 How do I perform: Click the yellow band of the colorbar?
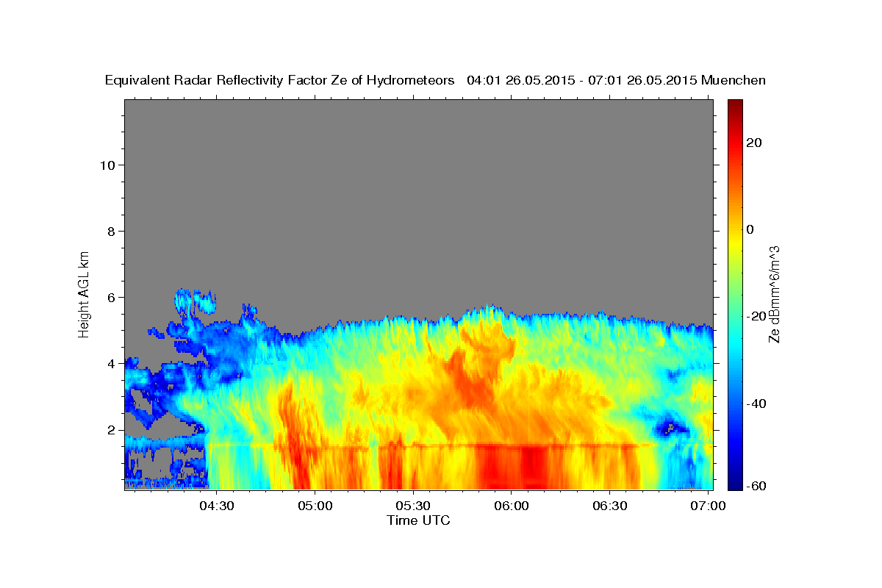735,243
